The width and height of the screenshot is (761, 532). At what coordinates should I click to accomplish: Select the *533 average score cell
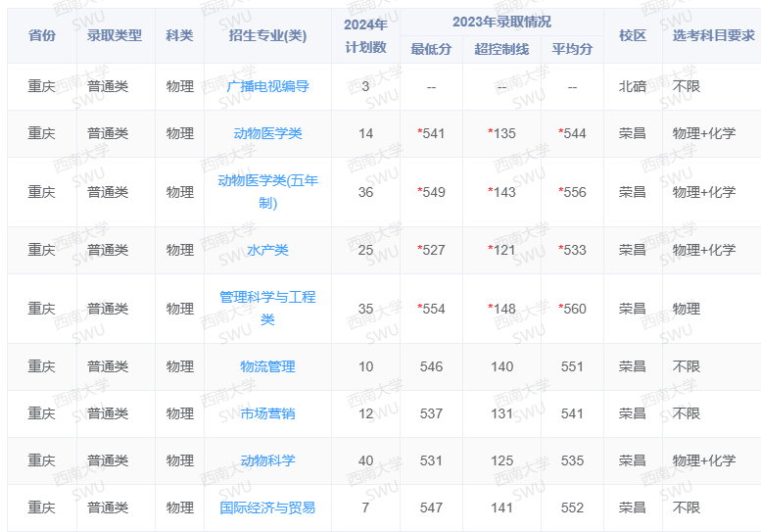tap(572, 250)
